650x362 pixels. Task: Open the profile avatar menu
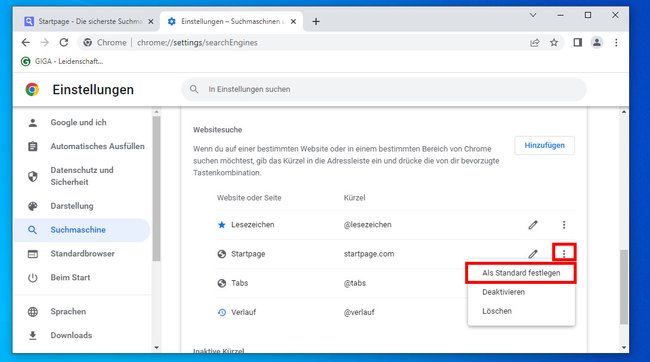[597, 42]
